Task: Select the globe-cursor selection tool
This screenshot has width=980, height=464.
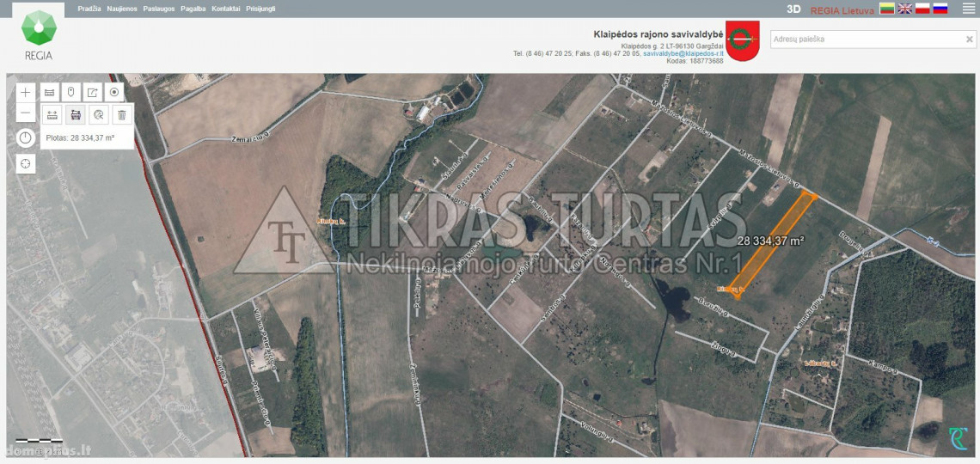Action: pos(99,114)
